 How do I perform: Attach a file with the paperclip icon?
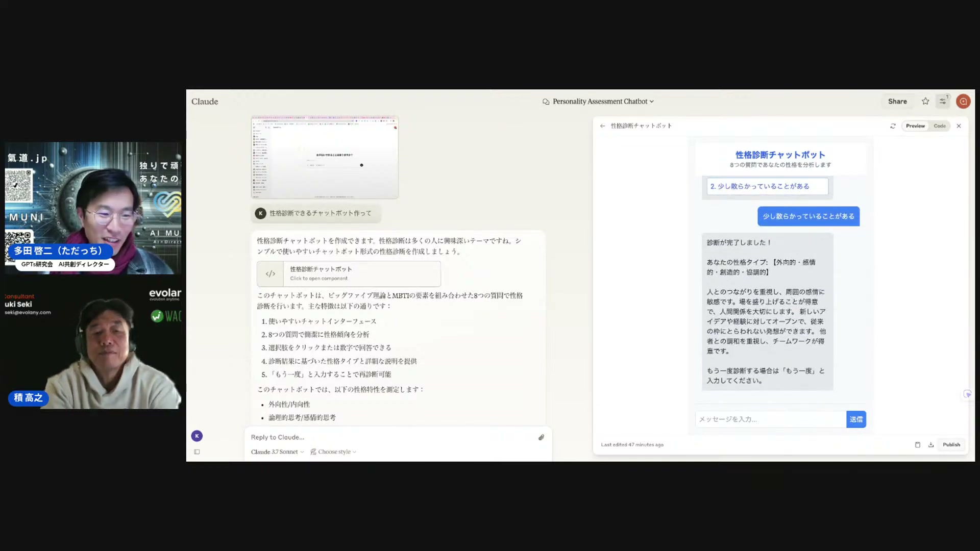point(541,437)
